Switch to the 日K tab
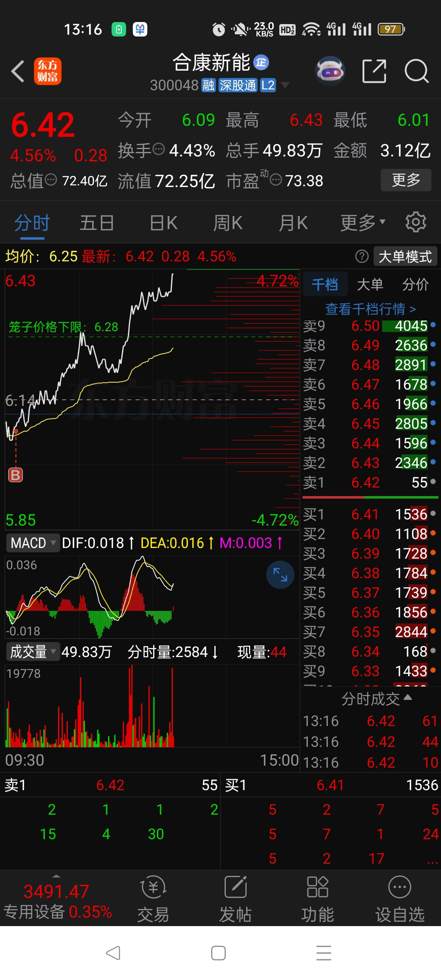Screen dimensions: 441x980 click(x=163, y=223)
